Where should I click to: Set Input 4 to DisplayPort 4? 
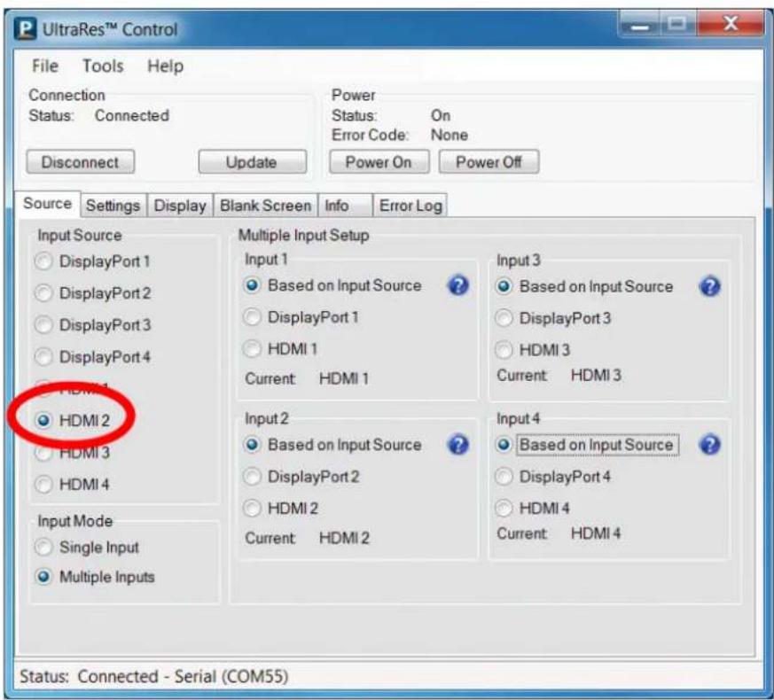(x=553, y=477)
